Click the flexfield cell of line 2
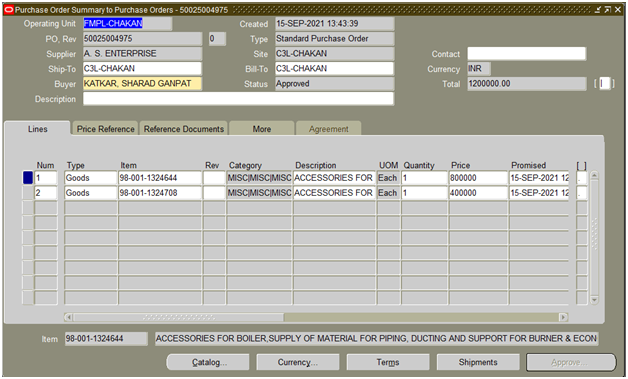The image size is (628, 379). point(582,193)
